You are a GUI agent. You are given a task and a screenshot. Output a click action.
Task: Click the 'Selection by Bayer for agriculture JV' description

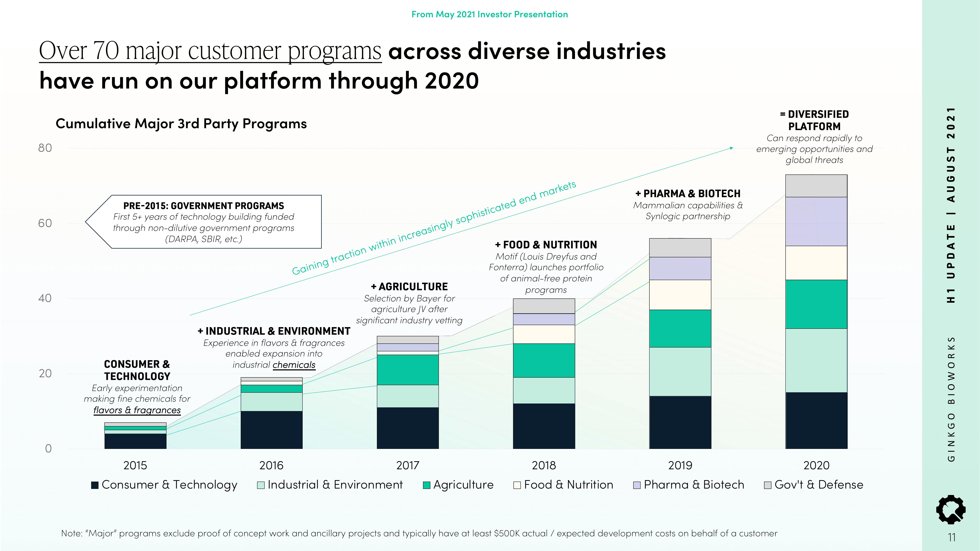409,309
